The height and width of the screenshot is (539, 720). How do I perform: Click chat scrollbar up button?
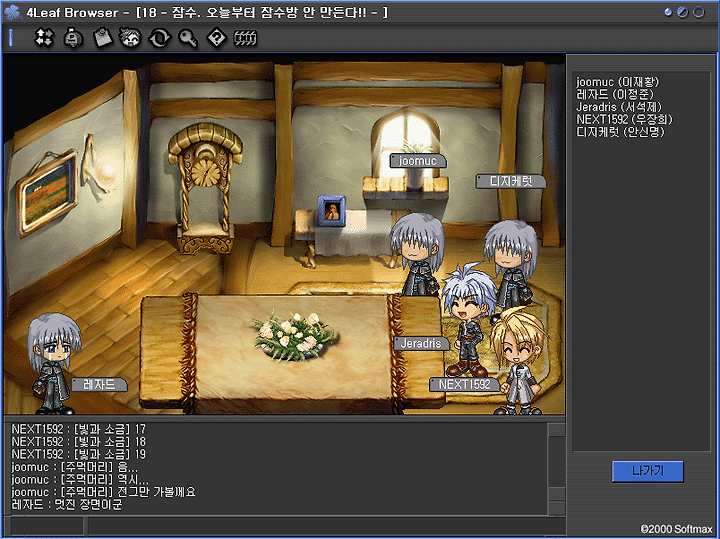point(557,430)
